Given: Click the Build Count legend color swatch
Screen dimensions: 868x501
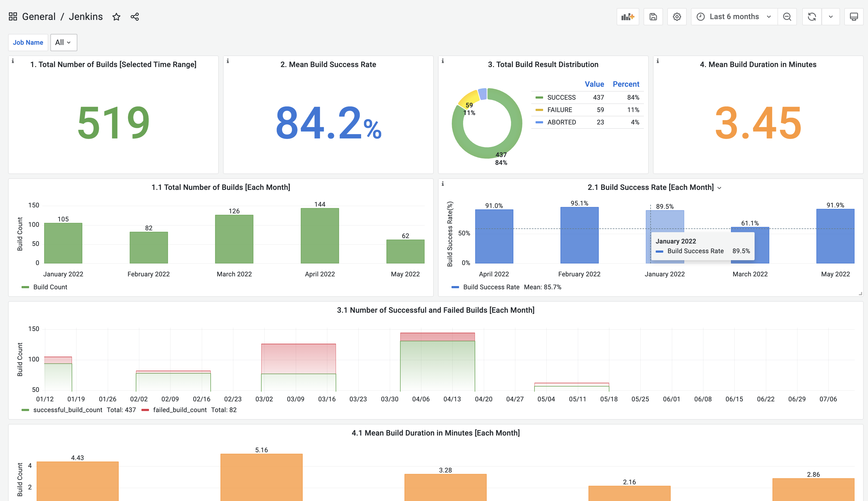Looking at the screenshot, I should coord(25,287).
